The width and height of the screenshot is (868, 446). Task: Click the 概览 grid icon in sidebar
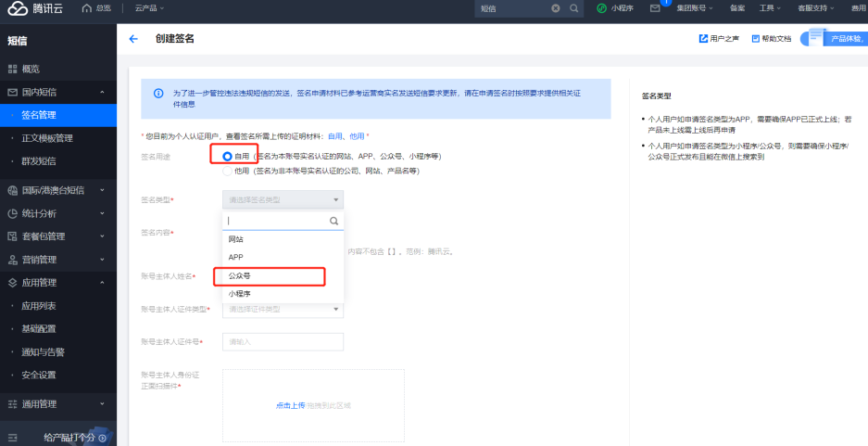[x=12, y=70]
